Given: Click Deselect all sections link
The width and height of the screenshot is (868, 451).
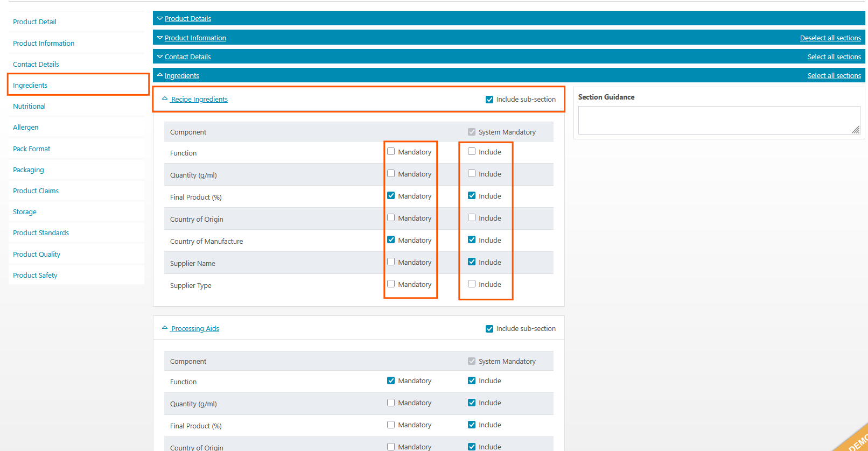Looking at the screenshot, I should click(830, 38).
